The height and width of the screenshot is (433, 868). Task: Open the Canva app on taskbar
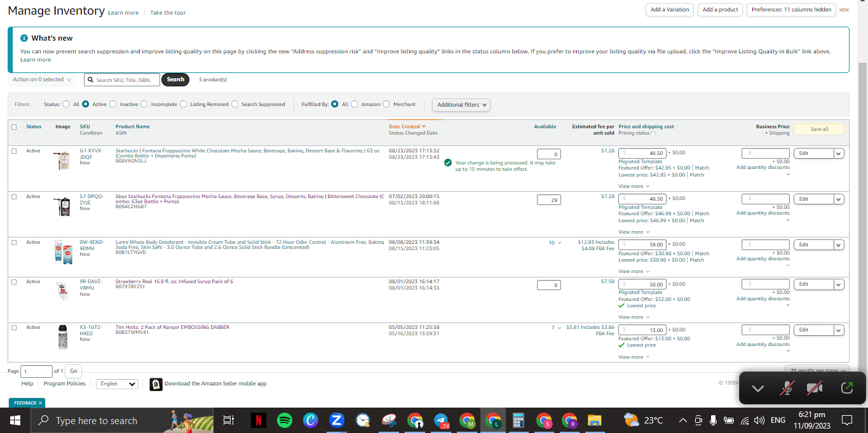[311, 420]
